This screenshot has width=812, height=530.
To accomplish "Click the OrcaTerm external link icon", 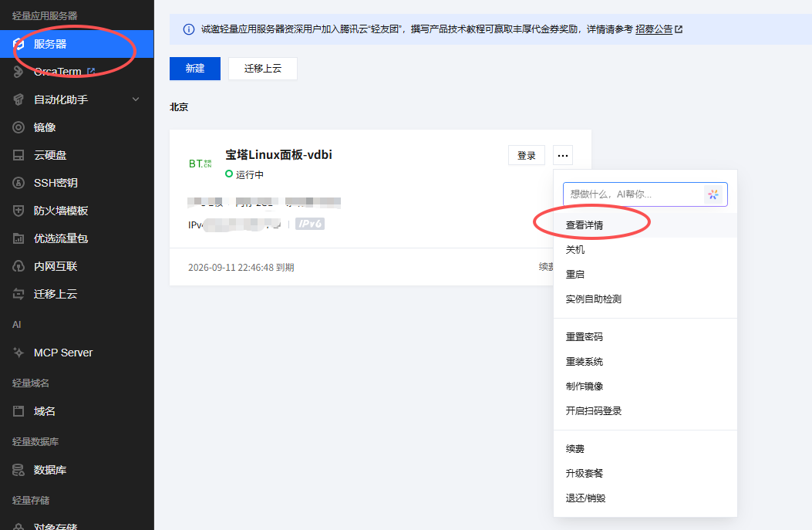I will tap(91, 71).
